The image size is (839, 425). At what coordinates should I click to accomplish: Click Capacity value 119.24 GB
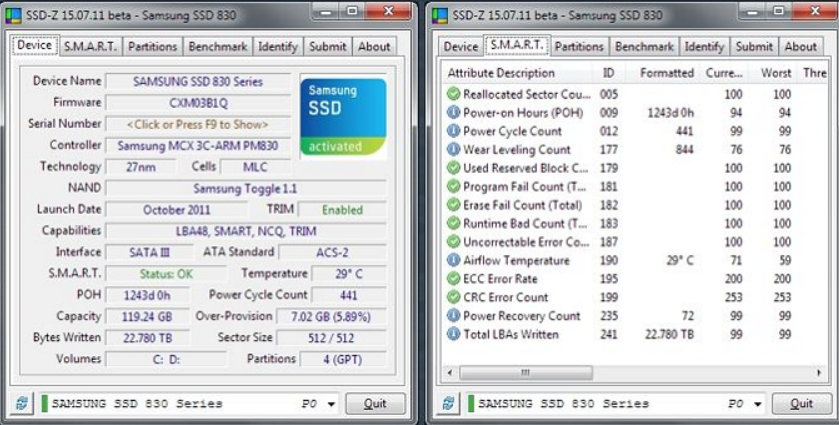tap(147, 316)
